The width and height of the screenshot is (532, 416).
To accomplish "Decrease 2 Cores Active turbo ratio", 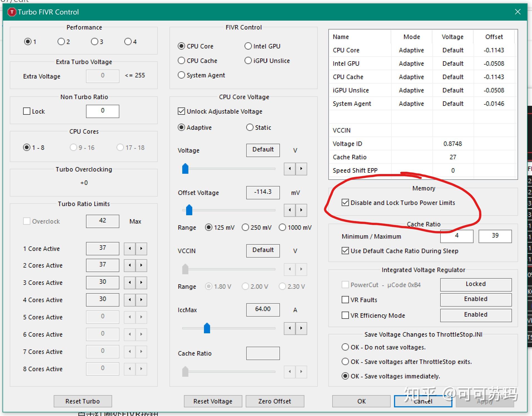I will [130, 265].
